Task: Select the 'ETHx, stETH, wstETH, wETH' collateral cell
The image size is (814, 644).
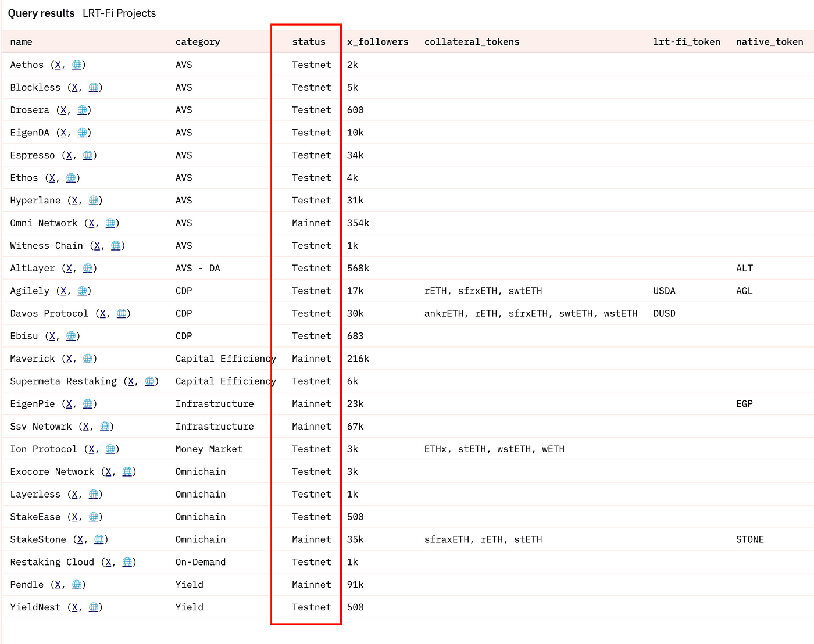Action: [494, 449]
